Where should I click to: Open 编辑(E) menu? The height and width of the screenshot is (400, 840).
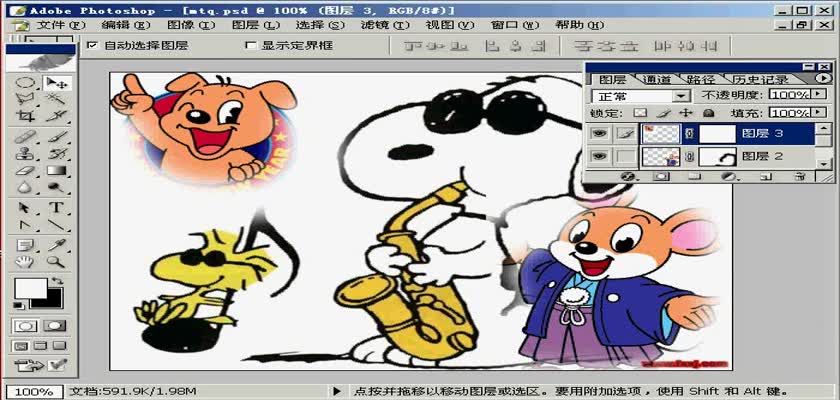tap(126, 25)
